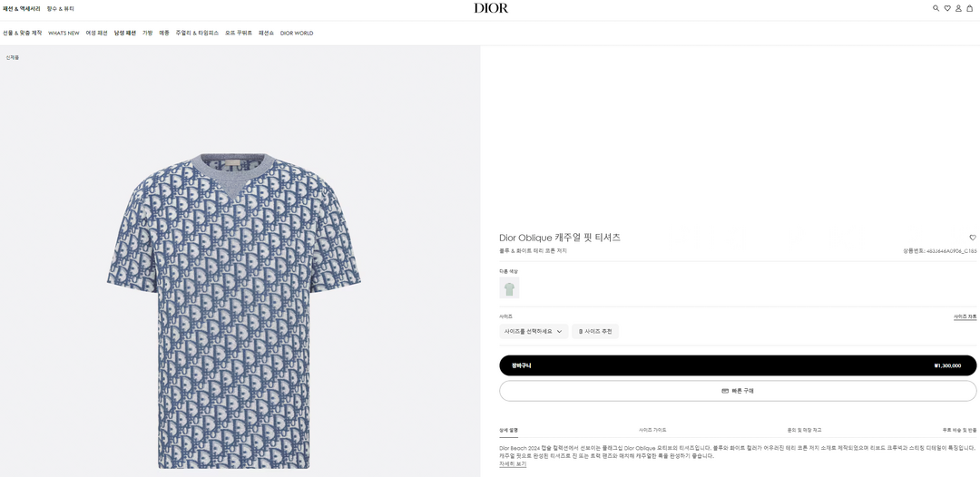Image resolution: width=980 pixels, height=477 pixels.
Task: Click the DIOR logo
Action: click(491, 8)
